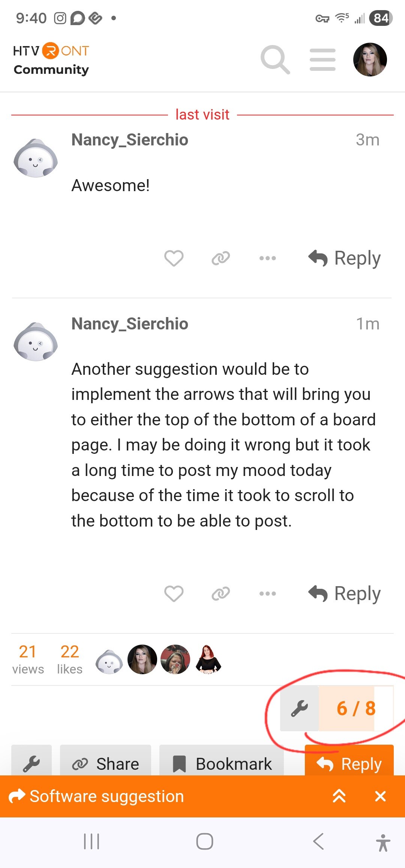This screenshot has width=405, height=868.
Task: Reply to the arrows suggestion post
Action: tap(345, 594)
